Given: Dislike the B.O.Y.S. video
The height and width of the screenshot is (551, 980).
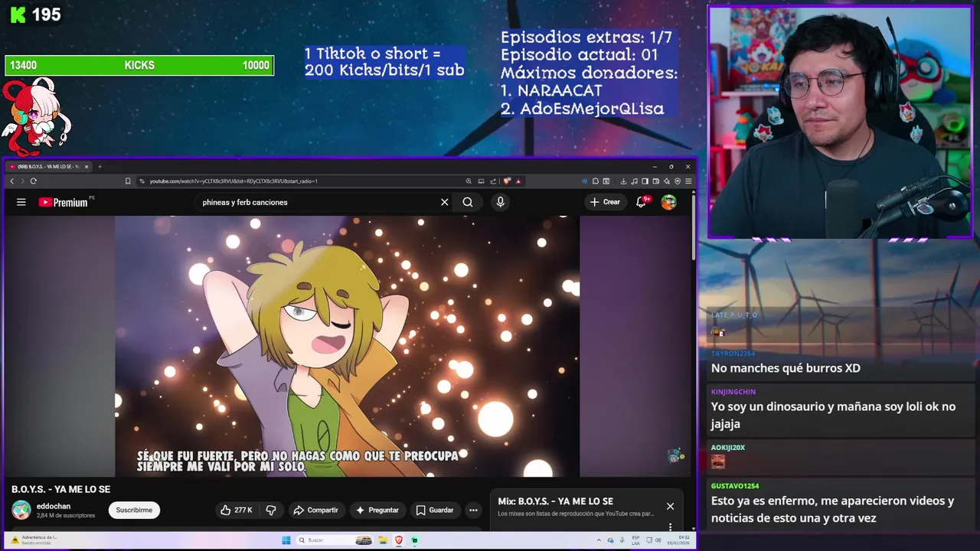Looking at the screenshot, I should [x=270, y=510].
